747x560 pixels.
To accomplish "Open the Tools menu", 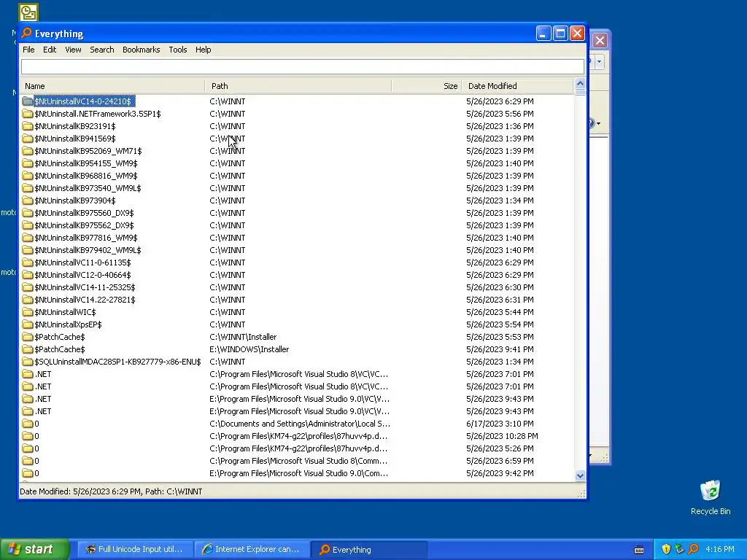I will (x=178, y=50).
